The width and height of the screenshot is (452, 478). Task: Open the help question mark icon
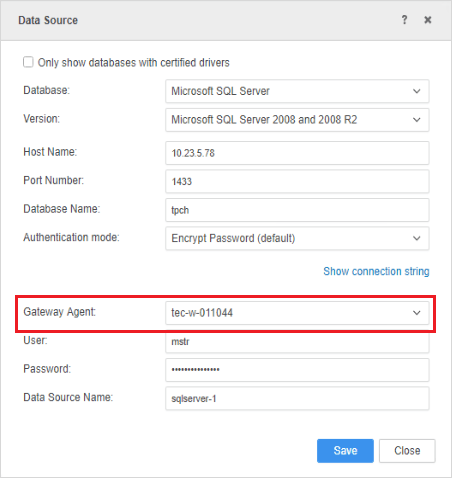tap(404, 20)
